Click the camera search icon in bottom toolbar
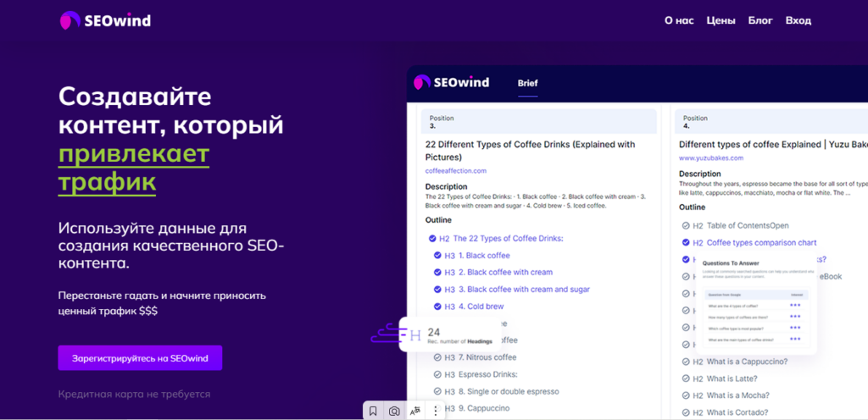The height and width of the screenshot is (420, 868). (394, 412)
